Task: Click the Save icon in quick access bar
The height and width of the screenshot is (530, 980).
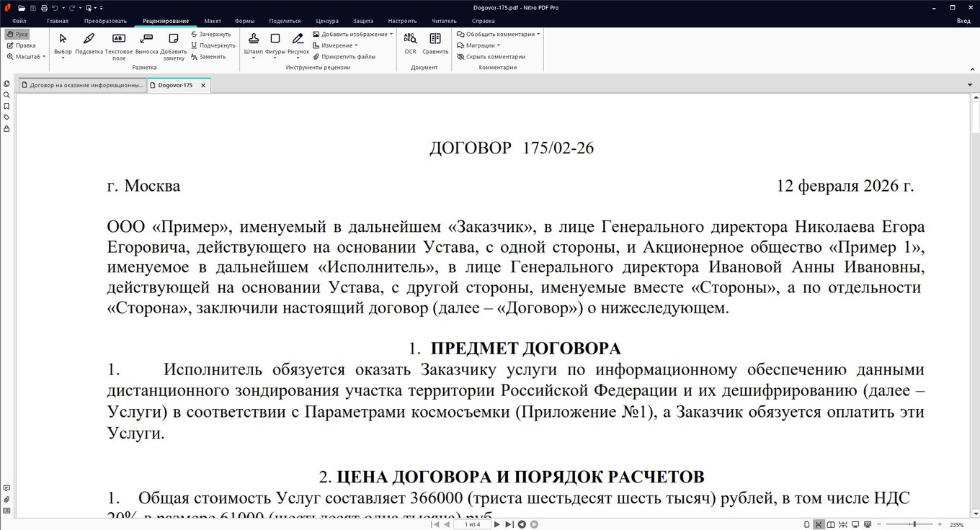Action: [x=33, y=8]
